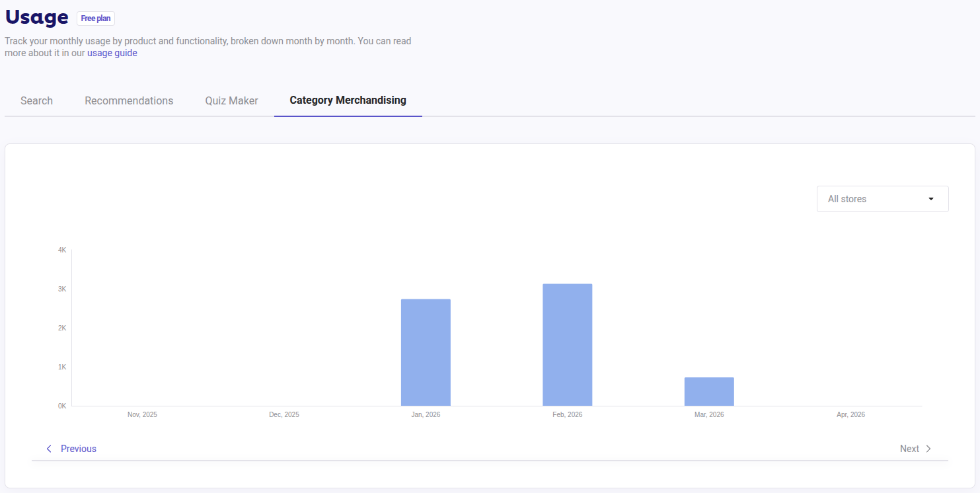Select the Feb 2026 usage bar
This screenshot has height=493, width=980.
567,344
